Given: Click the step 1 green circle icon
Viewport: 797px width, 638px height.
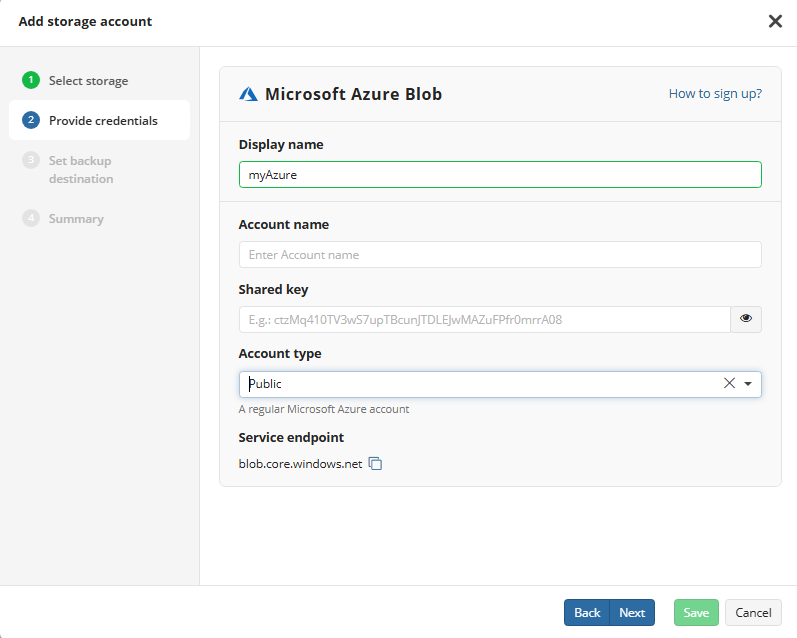Looking at the screenshot, I should click(31, 81).
